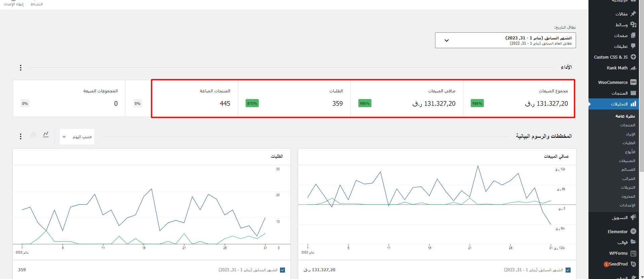Toggle the الطلبات chart legend checkbox
644x279 pixels.
283,270
